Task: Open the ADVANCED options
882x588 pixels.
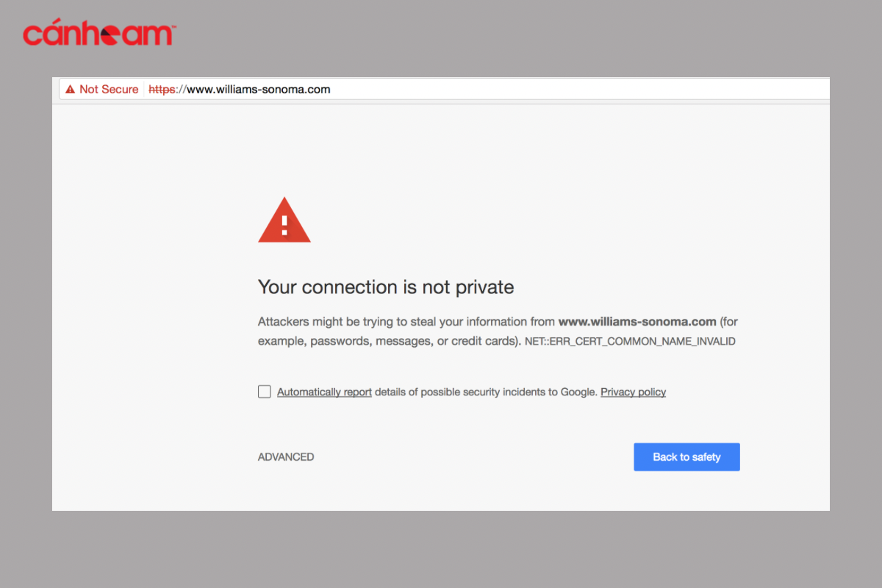Action: [286, 457]
